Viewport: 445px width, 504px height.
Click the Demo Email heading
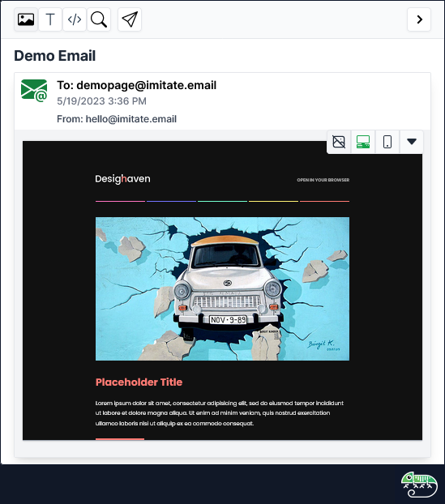[x=55, y=56]
